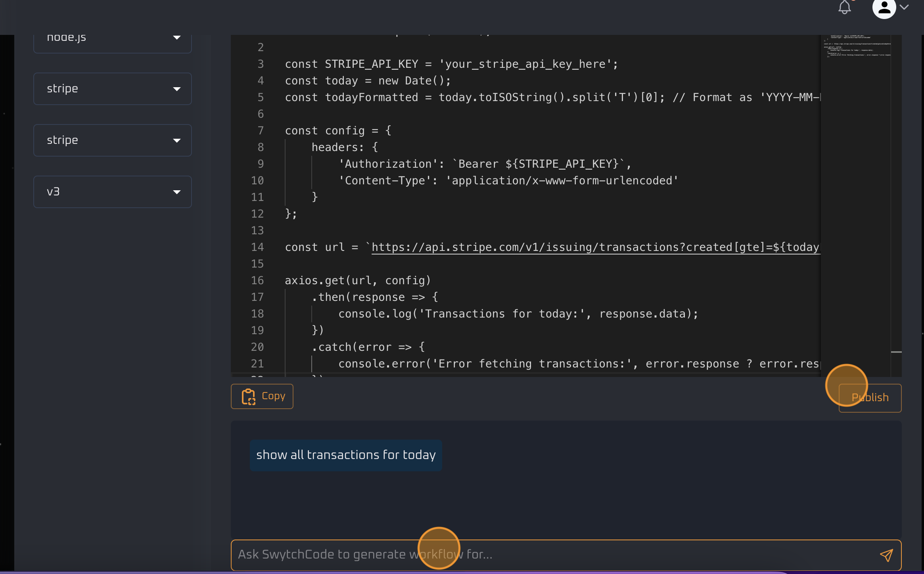This screenshot has height=574, width=924.
Task: Click the 'const STRIPE_API_KEY' code line
Action: coord(451,64)
